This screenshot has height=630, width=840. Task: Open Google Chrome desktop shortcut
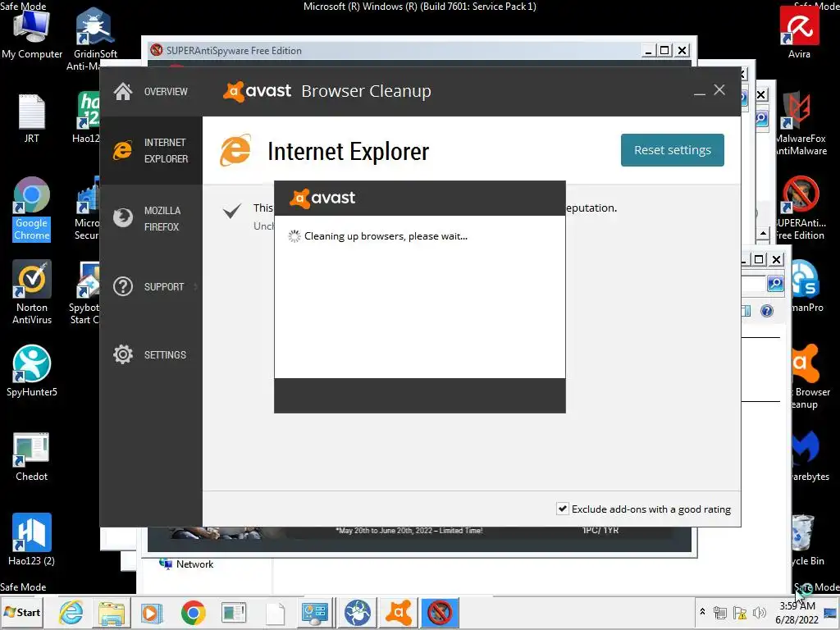32,209
